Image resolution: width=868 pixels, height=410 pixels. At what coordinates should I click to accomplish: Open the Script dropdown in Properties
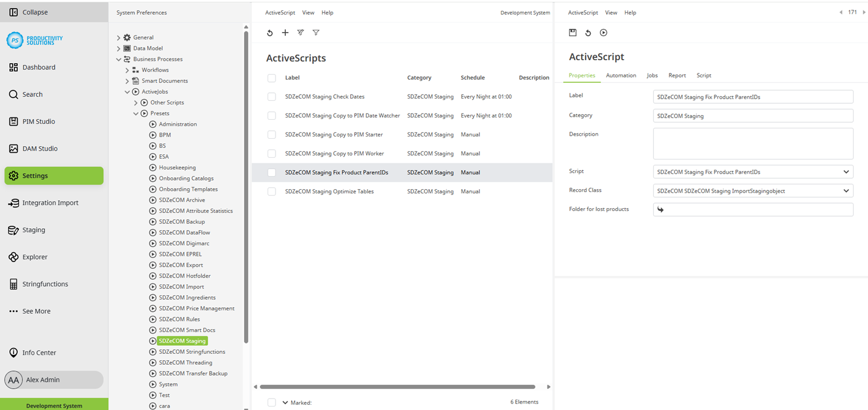[846, 171]
